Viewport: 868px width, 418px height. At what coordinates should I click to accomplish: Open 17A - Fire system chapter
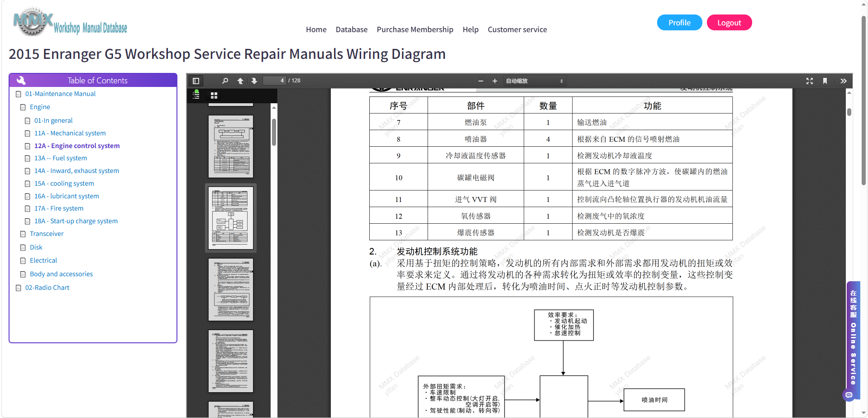pos(59,208)
